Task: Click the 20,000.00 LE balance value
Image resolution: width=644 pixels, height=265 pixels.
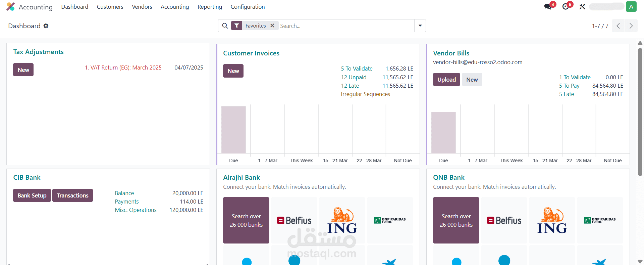Action: pyautogui.click(x=188, y=193)
